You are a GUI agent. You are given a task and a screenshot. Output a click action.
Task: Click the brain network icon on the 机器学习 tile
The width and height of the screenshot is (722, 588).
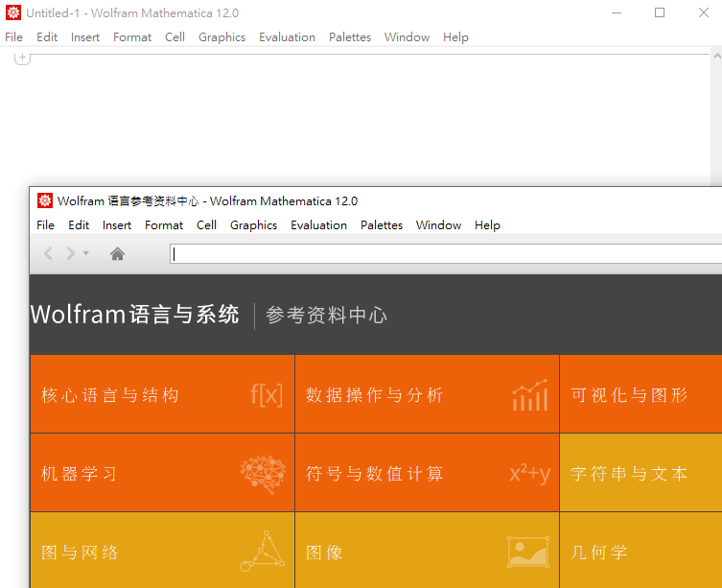(x=264, y=474)
